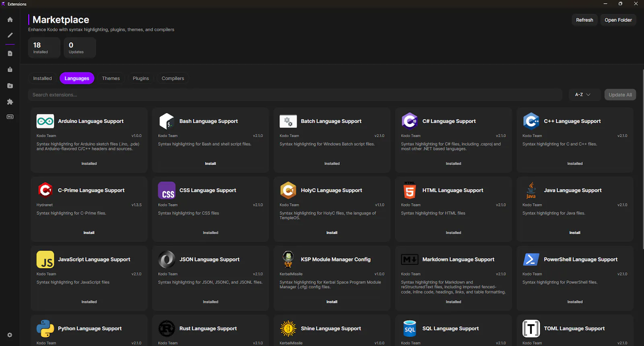
Task: Select the pencil editor icon in sidebar
Action: (x=10, y=35)
